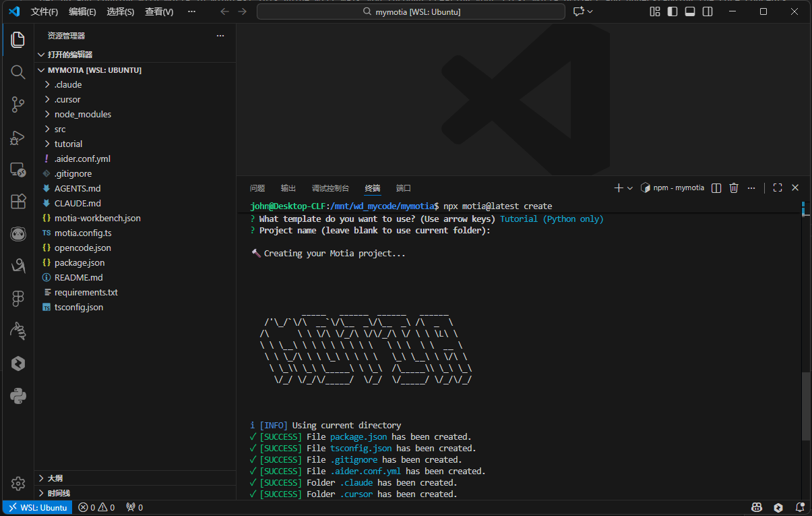The width and height of the screenshot is (812, 516).
Task: Switch to the 端口 (Ports) tab
Action: tap(404, 188)
